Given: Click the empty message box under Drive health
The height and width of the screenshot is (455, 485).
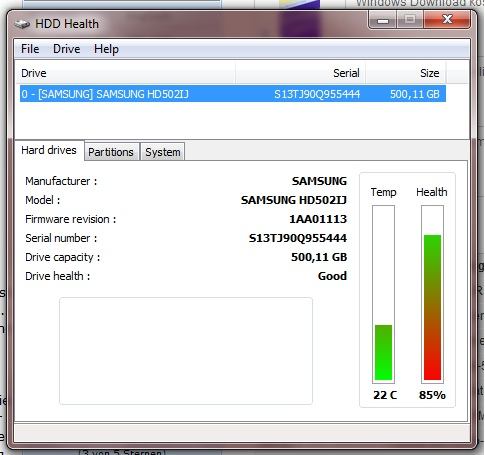Looking at the screenshot, I should click(186, 351).
